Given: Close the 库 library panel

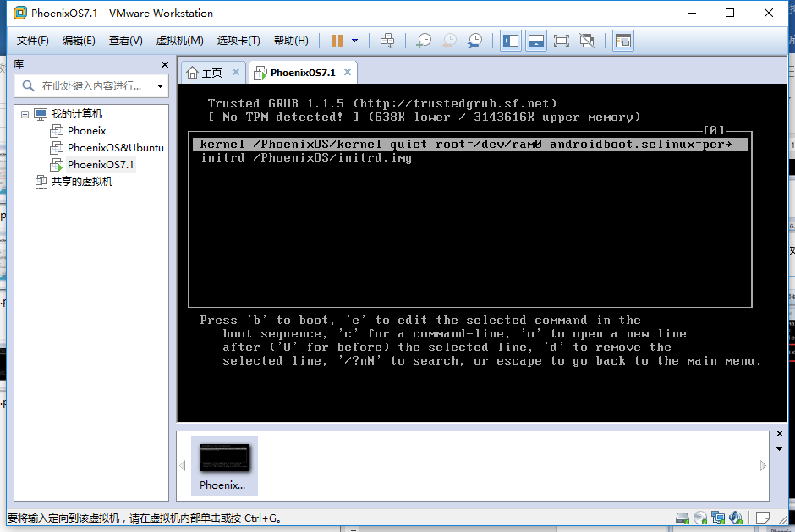Looking at the screenshot, I should tap(164, 64).
